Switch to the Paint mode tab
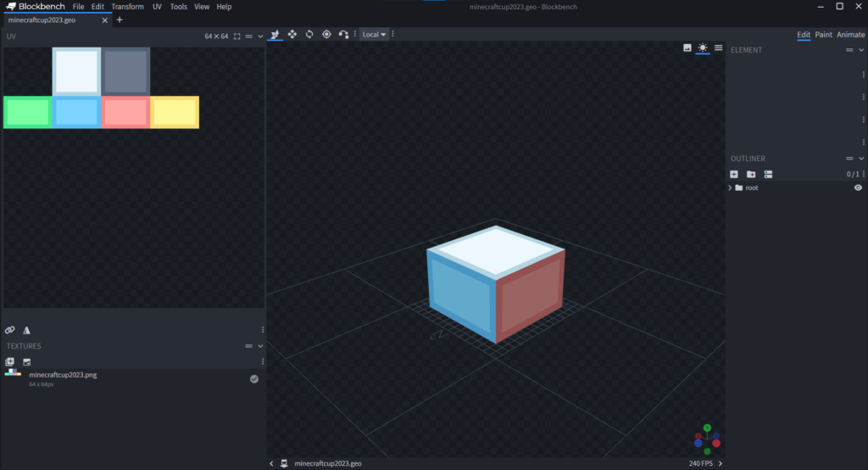 pyautogui.click(x=823, y=35)
